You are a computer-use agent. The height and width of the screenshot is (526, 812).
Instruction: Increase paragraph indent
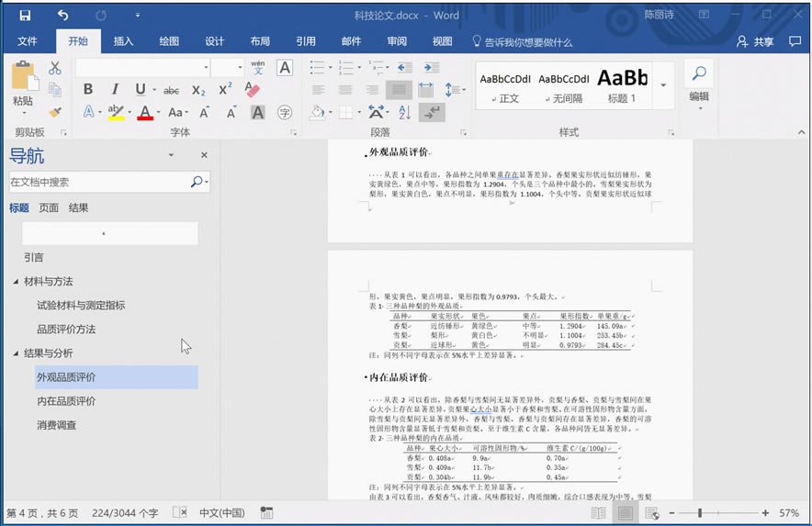click(431, 67)
